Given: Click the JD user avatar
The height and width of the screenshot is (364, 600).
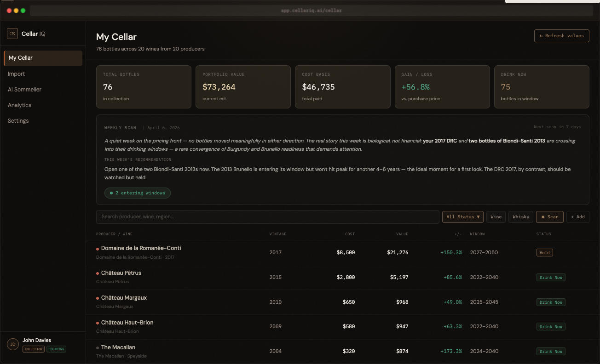Looking at the screenshot, I should click(x=13, y=344).
